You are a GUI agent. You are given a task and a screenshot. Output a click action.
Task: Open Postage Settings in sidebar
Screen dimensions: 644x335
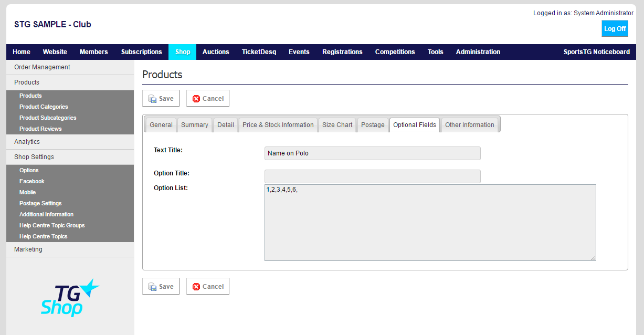40,203
